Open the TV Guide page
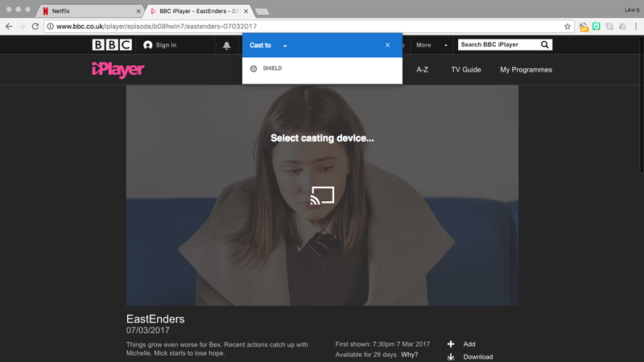 (x=466, y=70)
